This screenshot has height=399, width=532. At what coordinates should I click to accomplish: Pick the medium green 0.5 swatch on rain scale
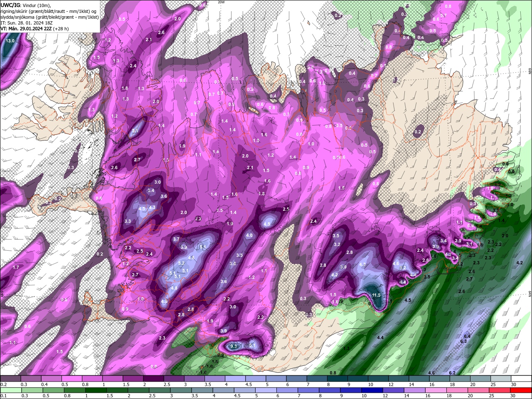point(53,390)
